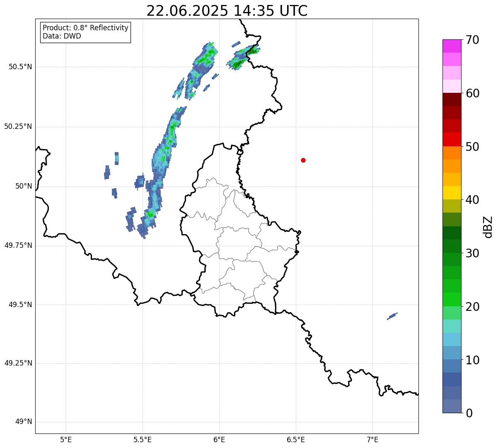Image resolution: width=498 pixels, height=448 pixels.
Task: Click the 49.5°N latitude label
Action: pyautogui.click(x=20, y=305)
